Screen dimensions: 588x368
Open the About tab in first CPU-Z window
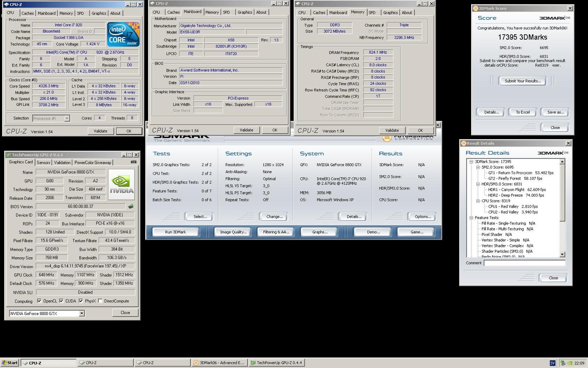click(x=115, y=13)
